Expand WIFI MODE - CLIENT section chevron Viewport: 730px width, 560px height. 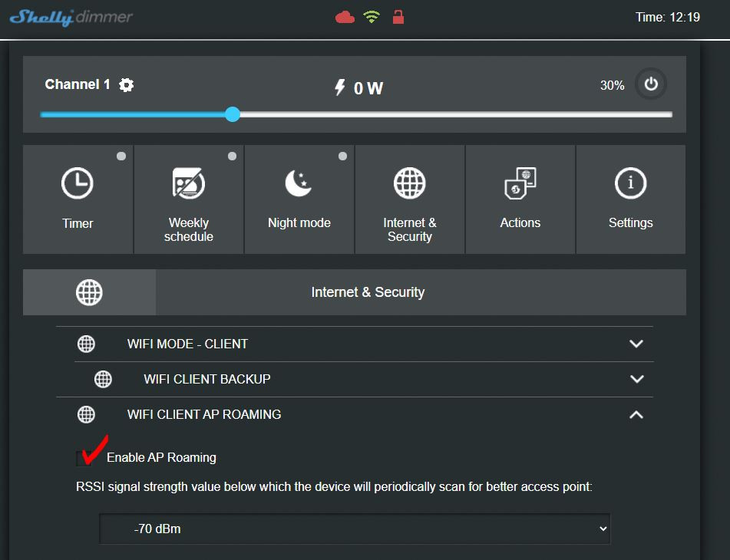[636, 344]
